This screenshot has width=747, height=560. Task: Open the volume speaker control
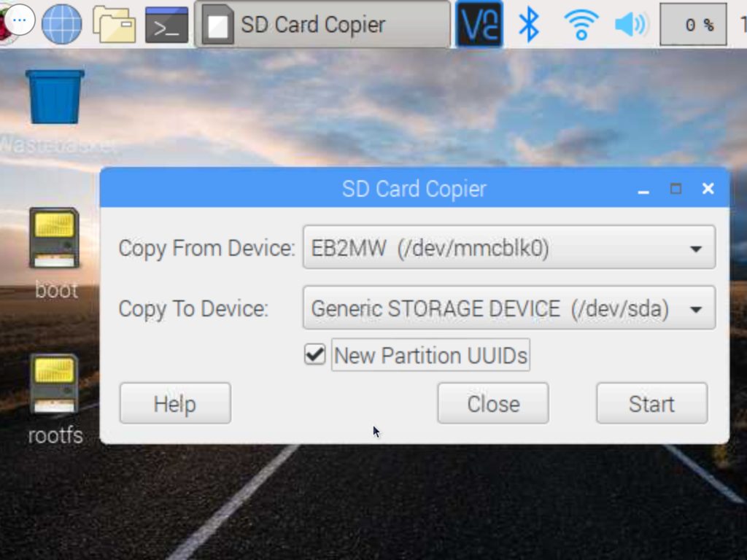coord(631,24)
